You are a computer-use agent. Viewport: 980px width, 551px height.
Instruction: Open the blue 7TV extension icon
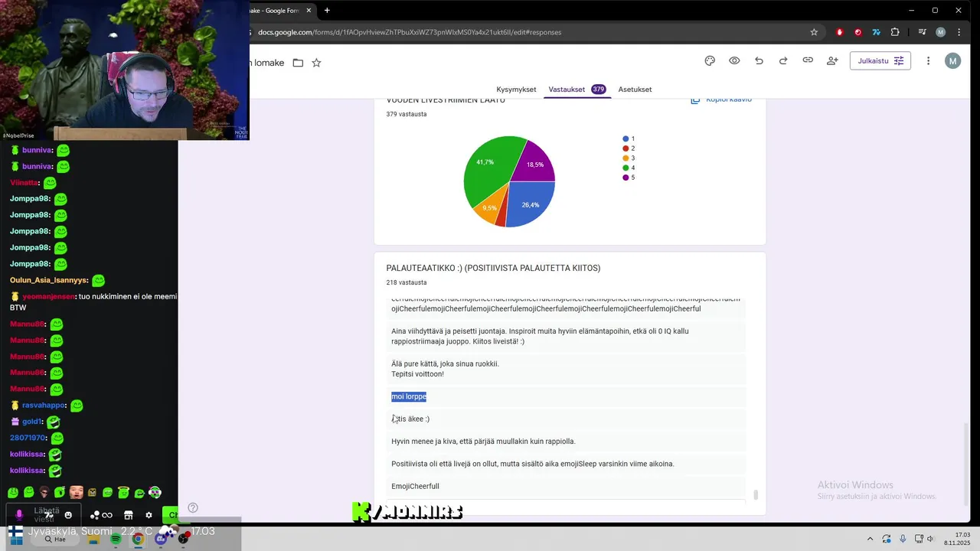(x=876, y=32)
